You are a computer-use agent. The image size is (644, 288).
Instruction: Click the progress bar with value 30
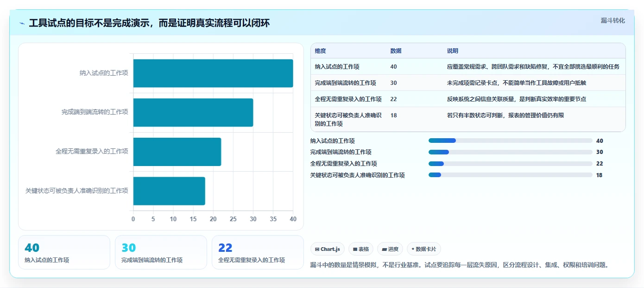(511, 152)
